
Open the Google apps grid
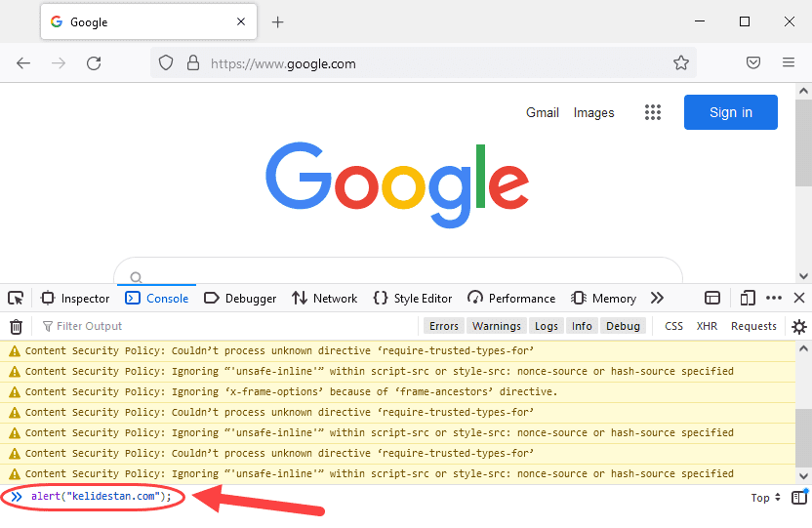tap(653, 112)
